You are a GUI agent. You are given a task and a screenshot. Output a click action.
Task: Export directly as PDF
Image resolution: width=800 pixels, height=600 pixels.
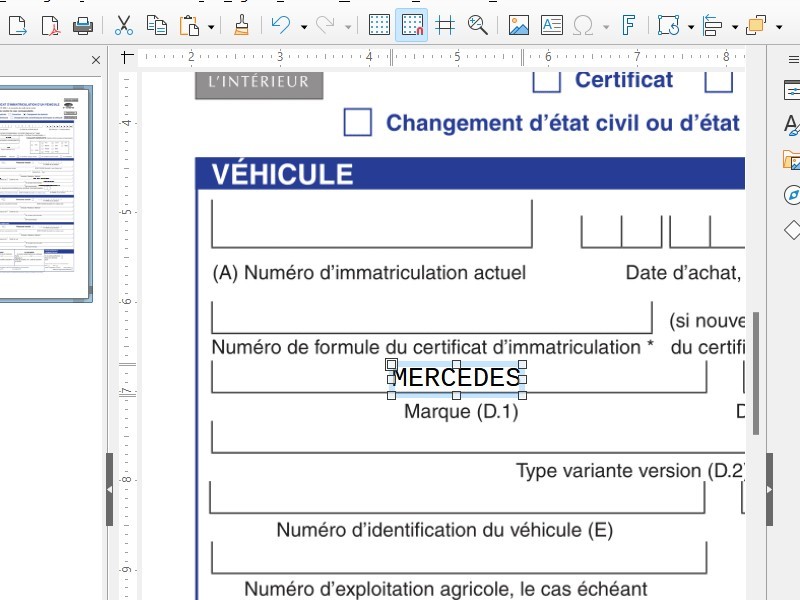(x=51, y=25)
